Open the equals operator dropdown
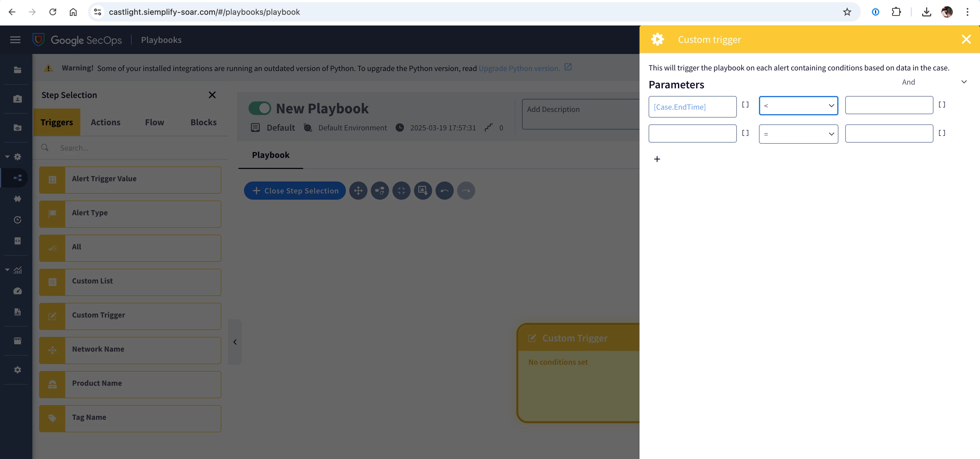Image resolution: width=980 pixels, height=459 pixels. coord(798,134)
